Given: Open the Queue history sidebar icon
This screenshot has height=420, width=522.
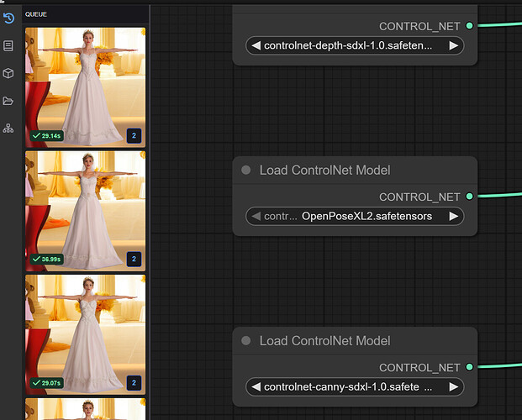Looking at the screenshot, I should [x=8, y=18].
